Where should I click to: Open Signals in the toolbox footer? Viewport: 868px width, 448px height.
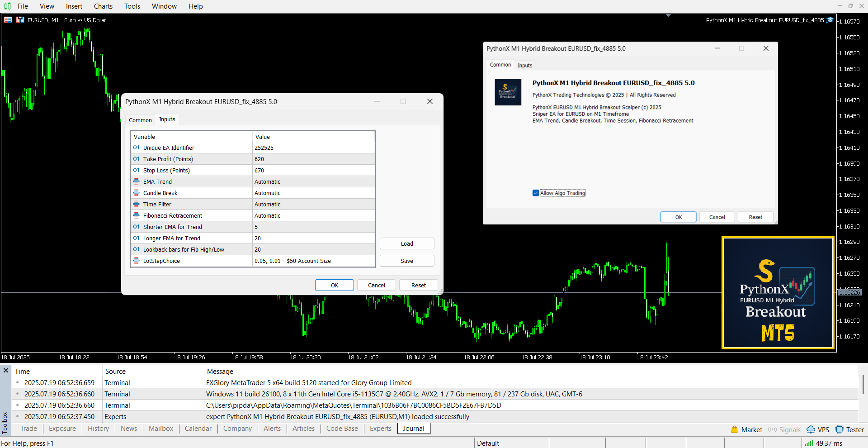point(784,430)
